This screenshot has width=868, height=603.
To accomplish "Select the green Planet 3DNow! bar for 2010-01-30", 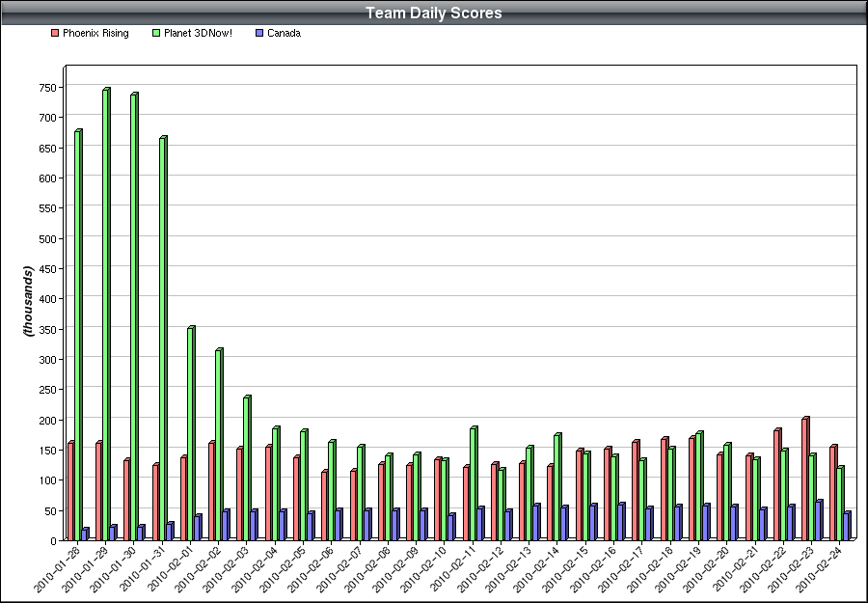I will (x=134, y=316).
